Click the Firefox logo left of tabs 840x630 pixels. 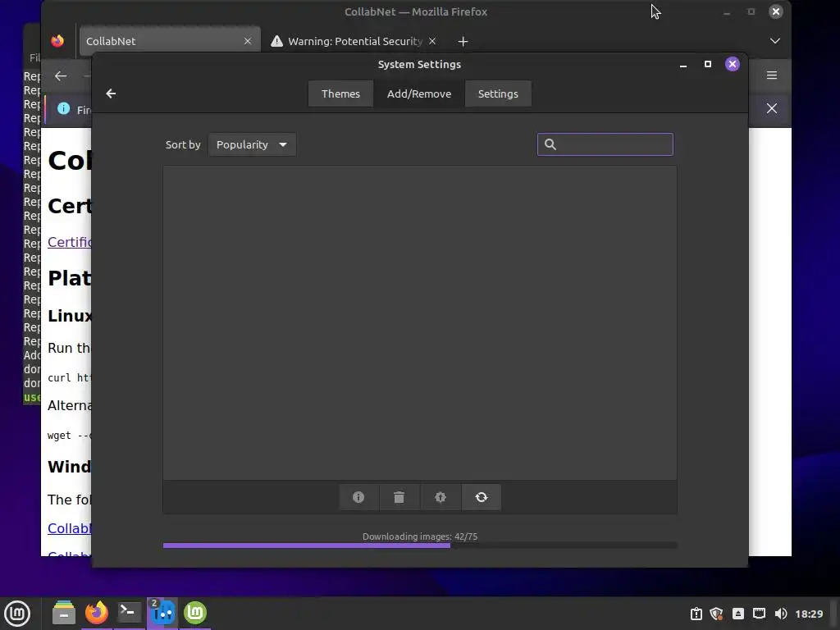pos(57,41)
